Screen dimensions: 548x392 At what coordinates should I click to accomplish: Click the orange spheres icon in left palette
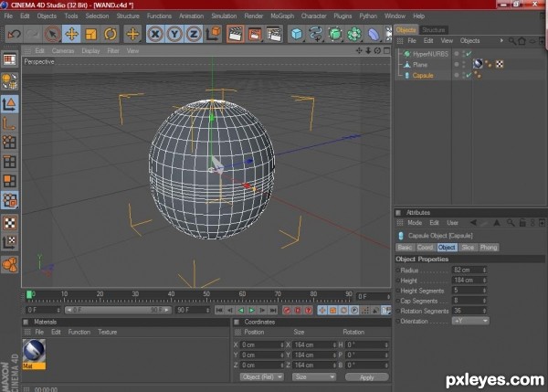point(9,265)
